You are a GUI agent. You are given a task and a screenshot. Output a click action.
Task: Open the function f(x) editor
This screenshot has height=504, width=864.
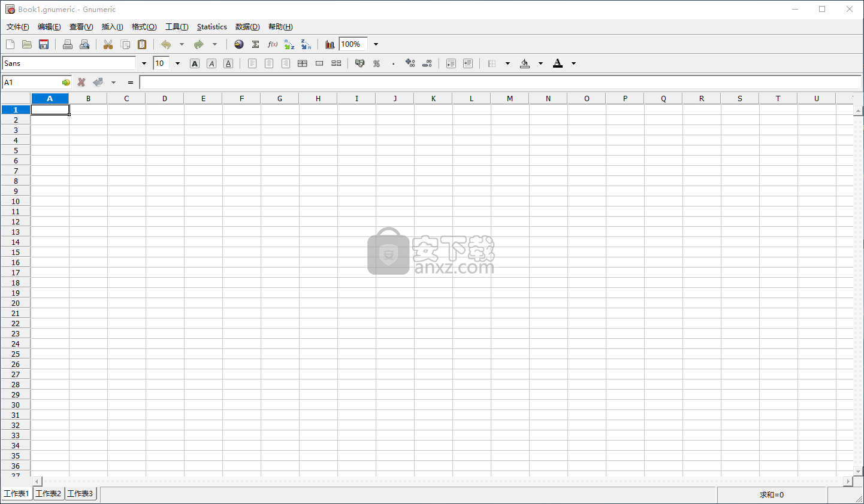tap(273, 44)
